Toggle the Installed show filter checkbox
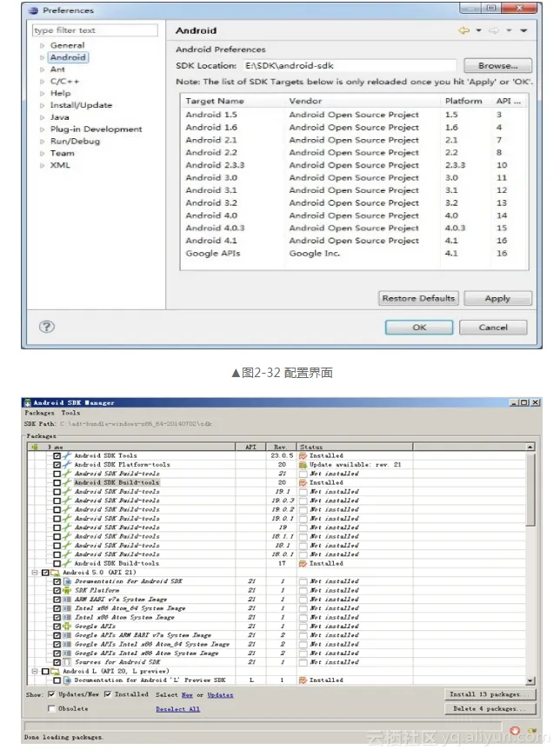This screenshot has width=560, height=756. (108, 695)
